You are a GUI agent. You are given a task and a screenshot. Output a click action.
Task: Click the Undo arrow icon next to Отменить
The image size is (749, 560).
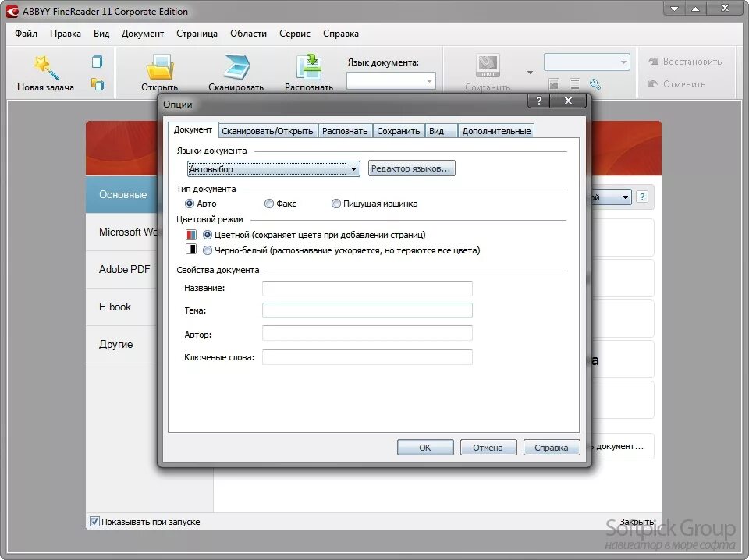click(x=652, y=84)
